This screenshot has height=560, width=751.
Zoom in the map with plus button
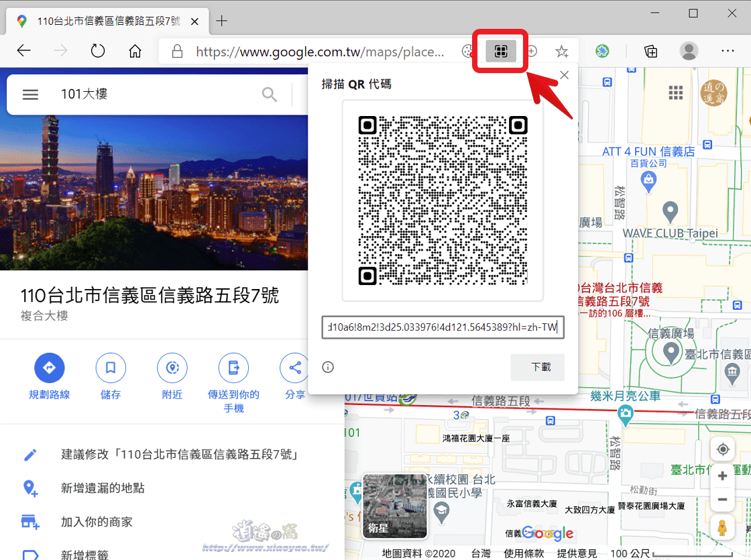point(723,475)
